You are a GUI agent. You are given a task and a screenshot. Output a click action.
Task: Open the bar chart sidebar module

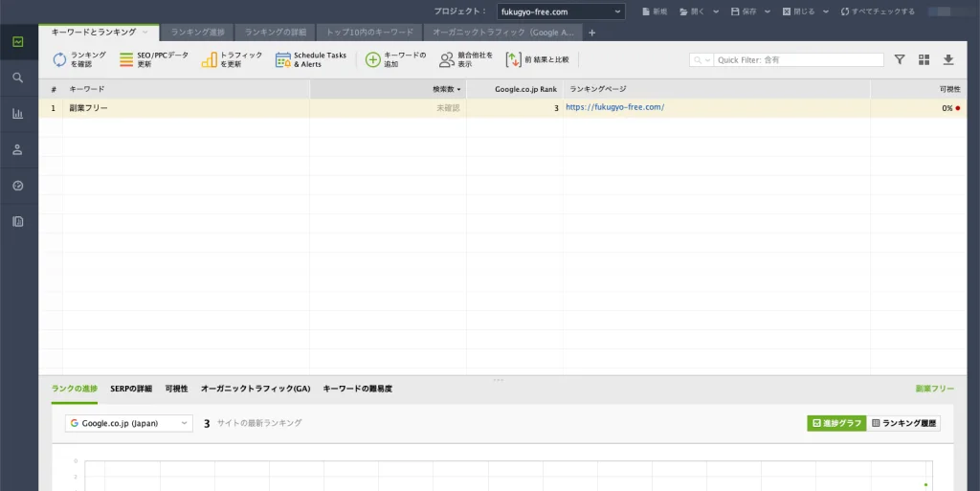point(18,114)
